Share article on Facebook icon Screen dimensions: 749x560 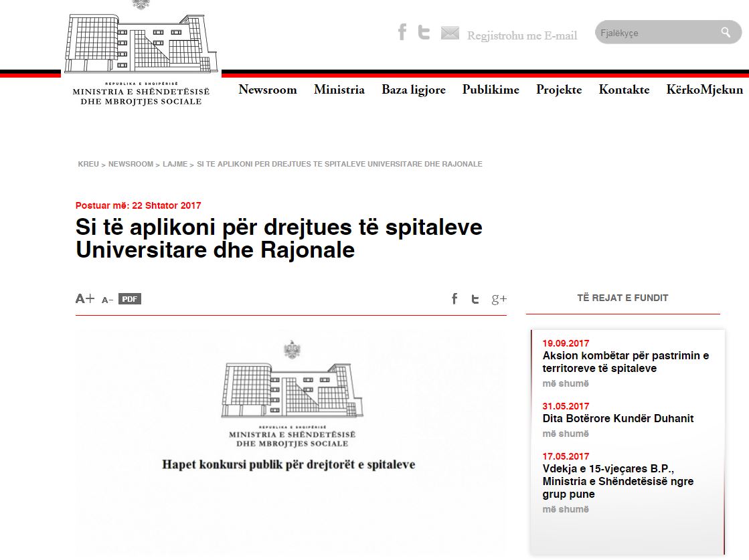(454, 299)
